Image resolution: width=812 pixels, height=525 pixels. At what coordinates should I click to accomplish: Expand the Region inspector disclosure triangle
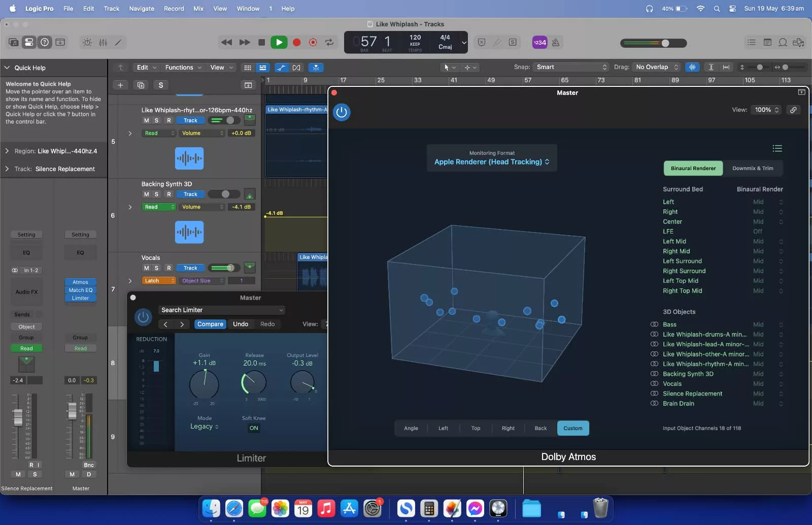(7, 151)
